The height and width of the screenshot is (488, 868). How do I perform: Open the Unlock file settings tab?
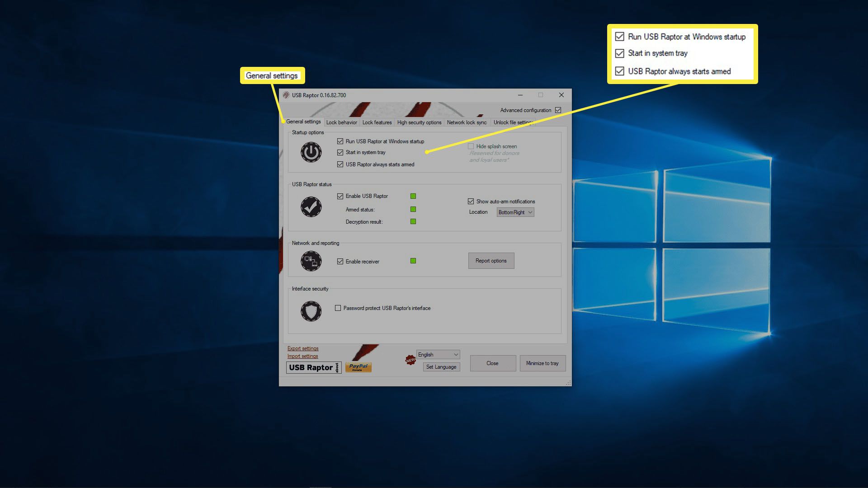click(x=513, y=122)
